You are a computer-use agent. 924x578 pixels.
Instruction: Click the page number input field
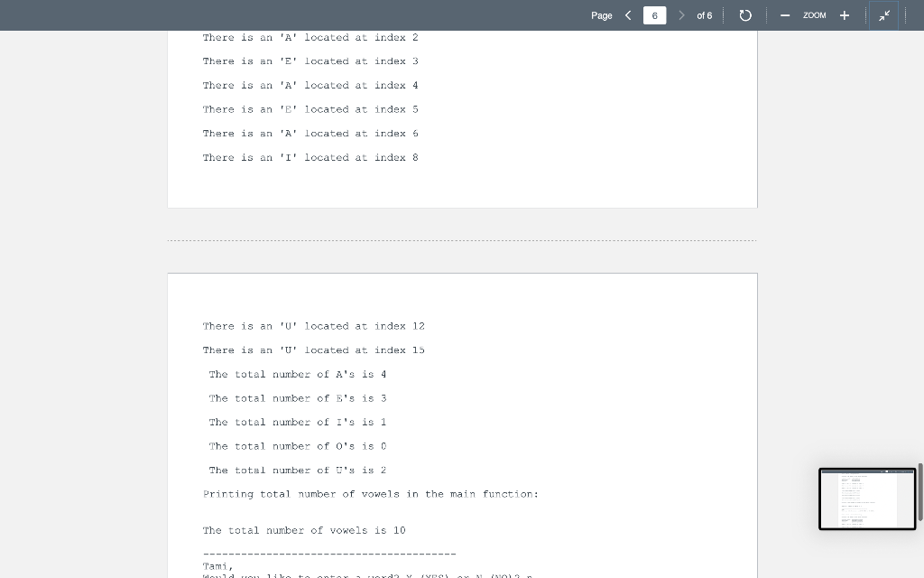[x=655, y=15]
